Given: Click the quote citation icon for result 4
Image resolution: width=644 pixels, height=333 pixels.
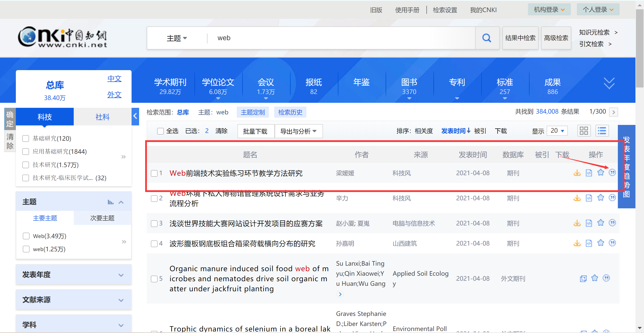Looking at the screenshot, I should (612, 243).
